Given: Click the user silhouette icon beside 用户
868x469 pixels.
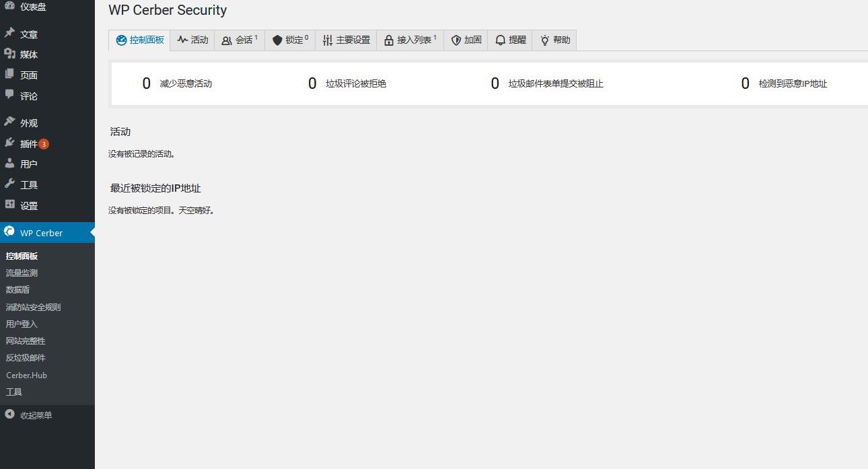Looking at the screenshot, I should (x=9, y=163).
